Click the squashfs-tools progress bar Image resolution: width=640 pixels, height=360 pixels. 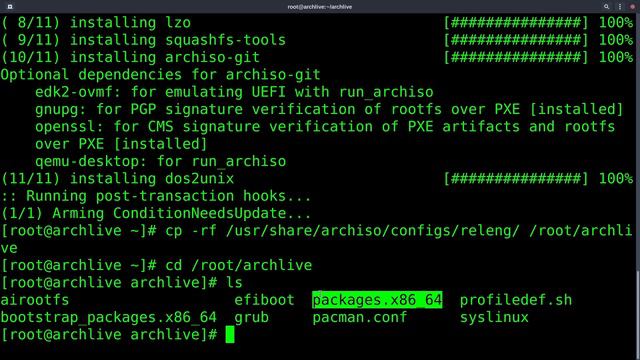516,40
